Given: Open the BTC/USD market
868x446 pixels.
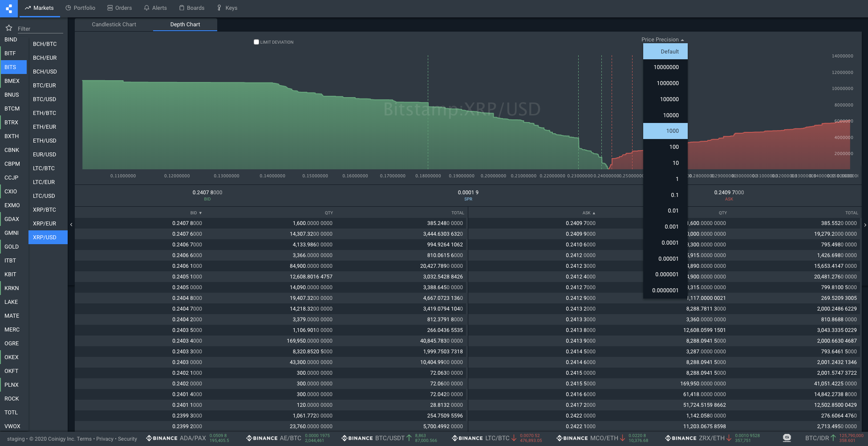Looking at the screenshot, I should tap(48, 99).
